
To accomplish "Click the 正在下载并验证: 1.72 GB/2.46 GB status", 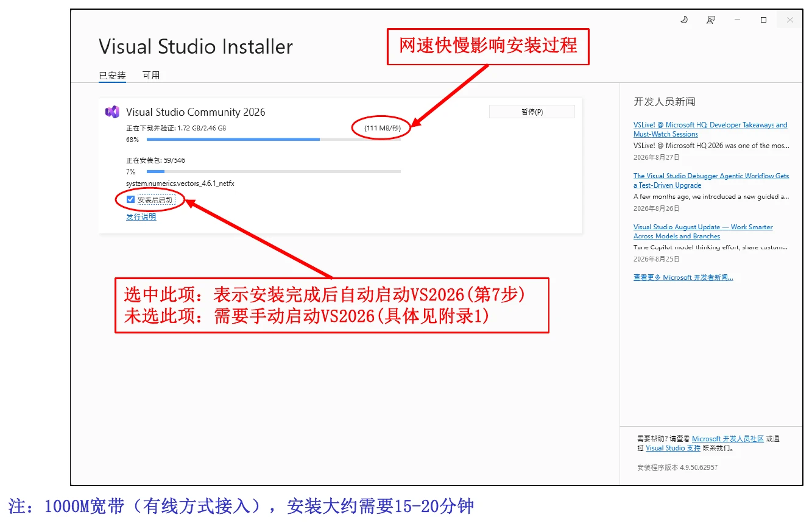I will coord(176,128).
